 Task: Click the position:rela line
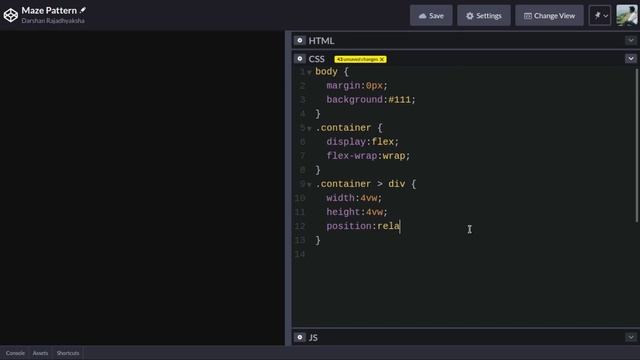(363, 226)
